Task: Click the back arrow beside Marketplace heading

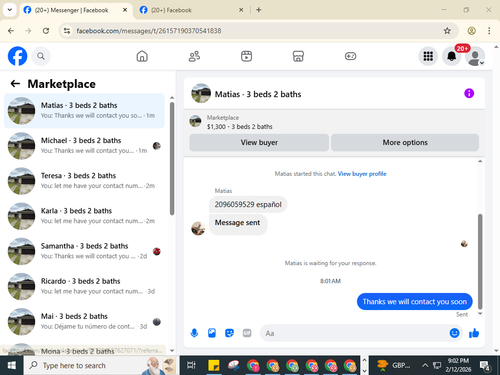Action: coord(15,84)
